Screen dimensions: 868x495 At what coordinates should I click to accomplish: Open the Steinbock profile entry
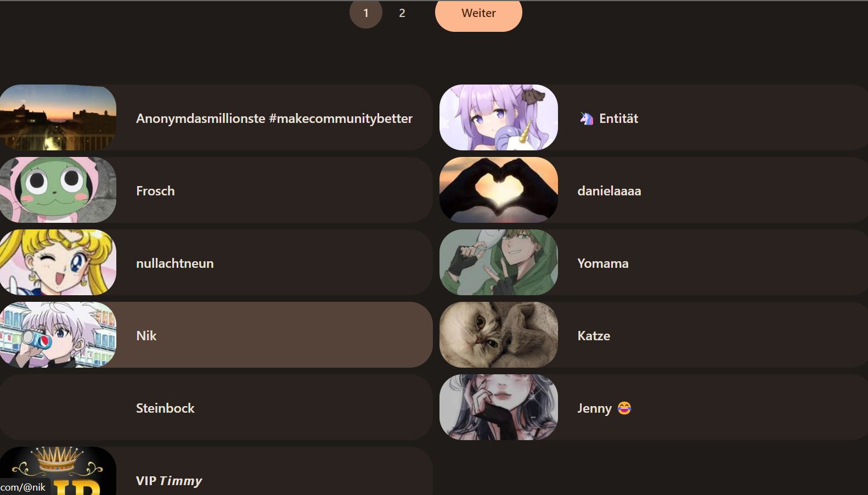216,407
